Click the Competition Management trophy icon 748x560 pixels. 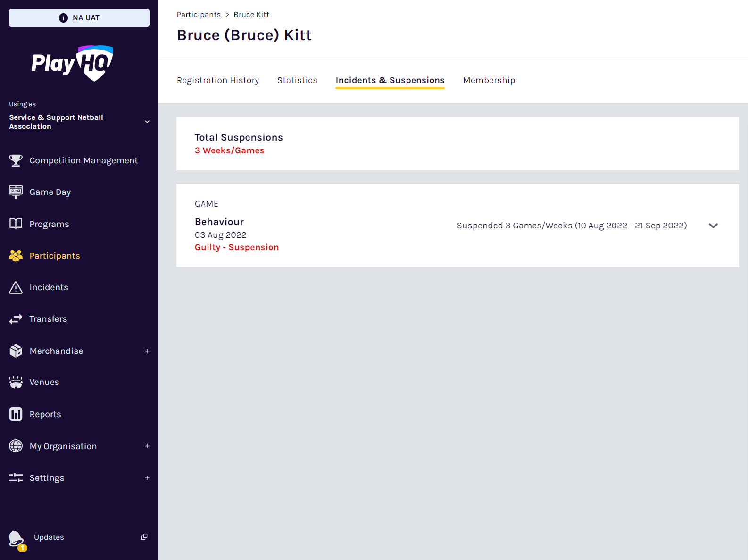click(16, 160)
